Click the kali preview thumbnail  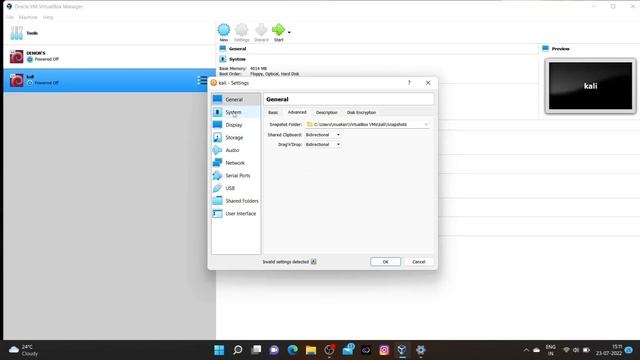(x=590, y=86)
